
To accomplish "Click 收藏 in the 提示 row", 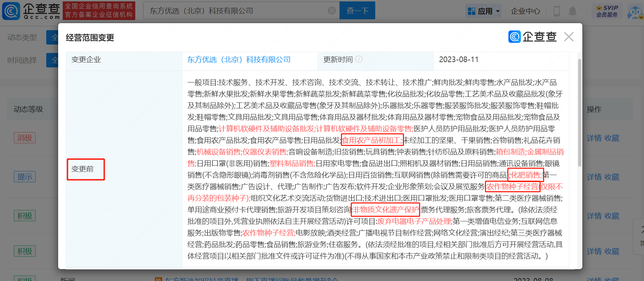I will pos(612,177).
